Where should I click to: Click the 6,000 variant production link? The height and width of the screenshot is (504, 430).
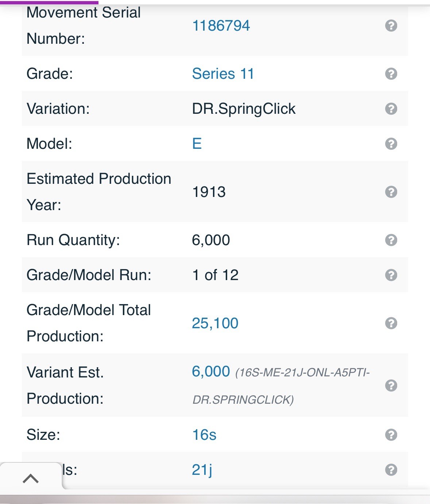tap(211, 372)
